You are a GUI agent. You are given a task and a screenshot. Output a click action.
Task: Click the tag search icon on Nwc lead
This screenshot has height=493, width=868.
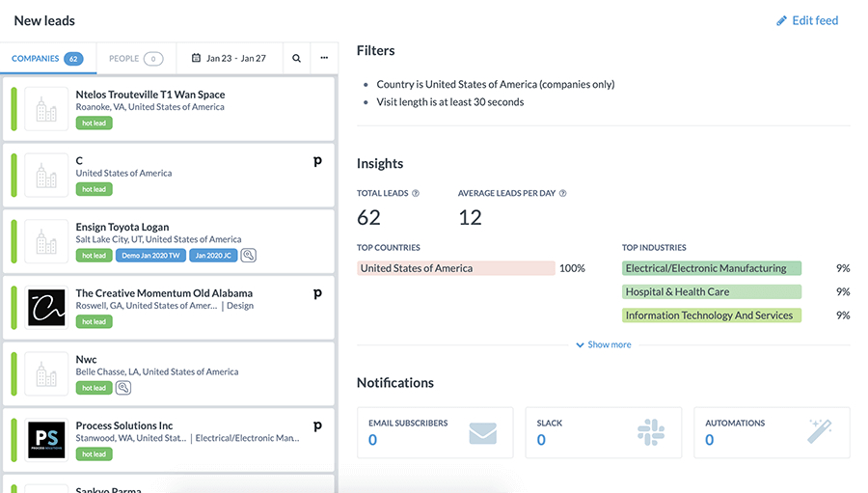[122, 388]
